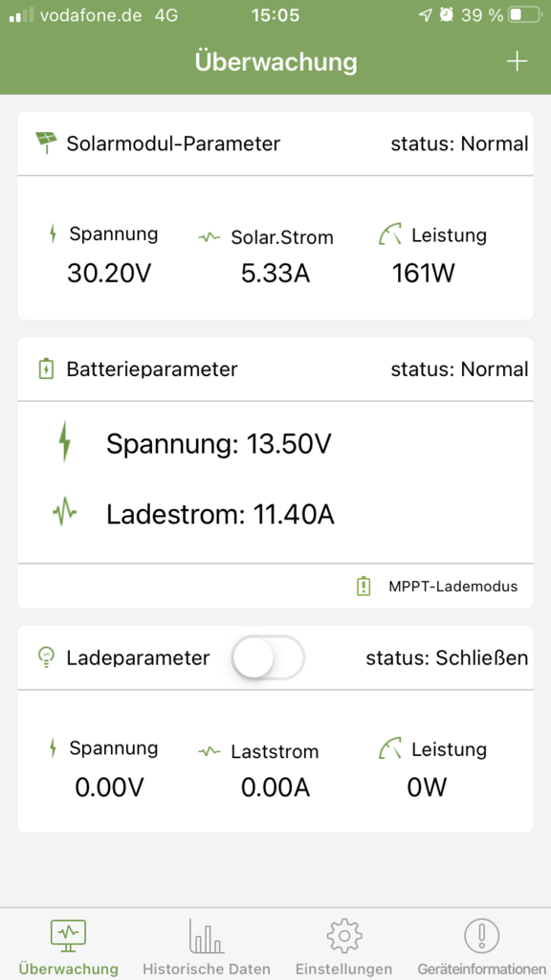
Task: Toggle the Ladeparameter load switch
Action: (x=268, y=657)
